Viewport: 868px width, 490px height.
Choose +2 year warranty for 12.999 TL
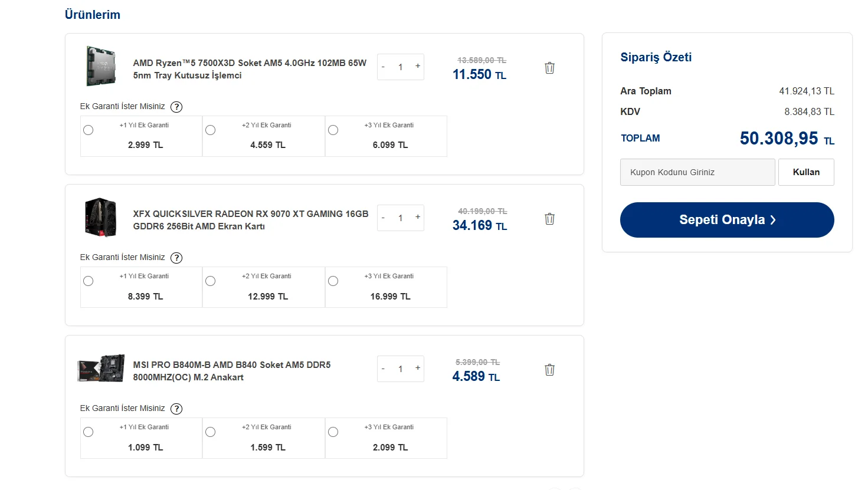(x=211, y=281)
